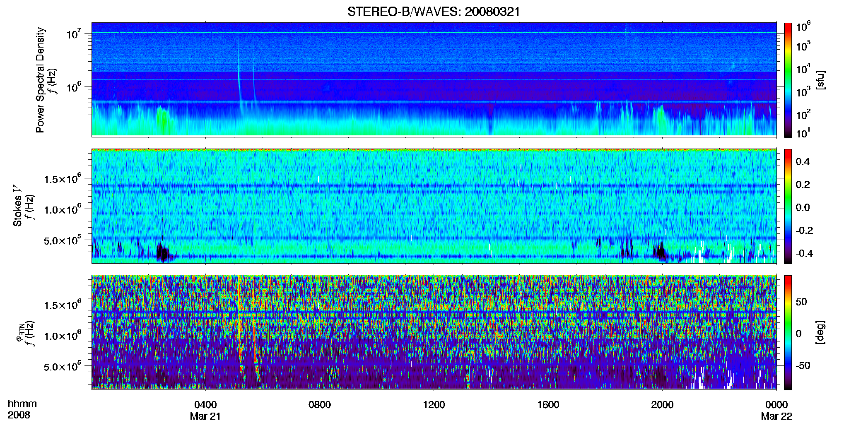Click the 5.0×10⁵ tick label of the bottom panel
The height and width of the screenshot is (447, 868).
(x=63, y=366)
